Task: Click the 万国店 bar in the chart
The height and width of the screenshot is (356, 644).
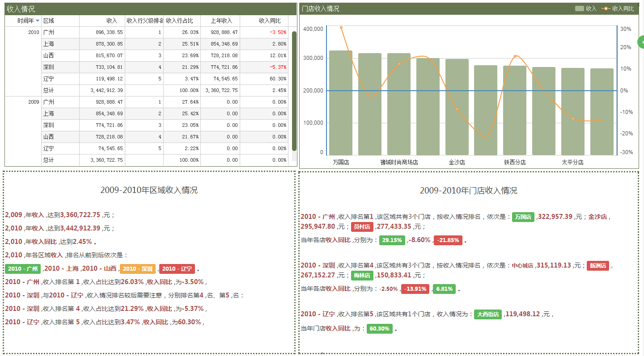Action: 341,103
